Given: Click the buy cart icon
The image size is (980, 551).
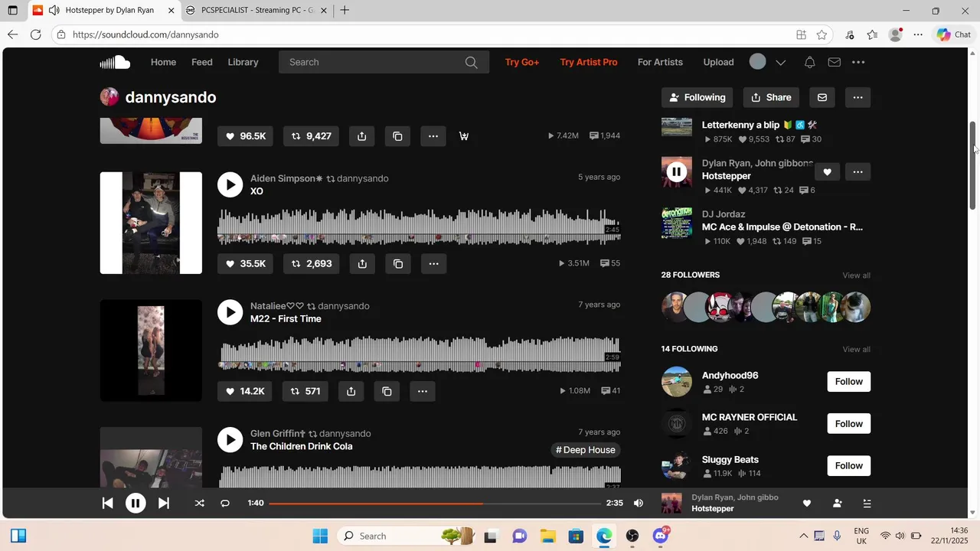Looking at the screenshot, I should [x=464, y=136].
